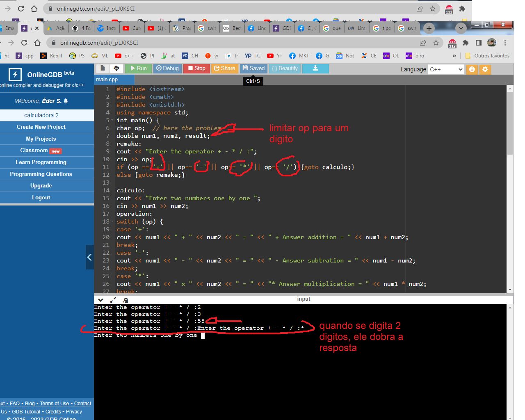Bookmark the page in background browser window
Screen dimensions: 525x420
(433, 9)
